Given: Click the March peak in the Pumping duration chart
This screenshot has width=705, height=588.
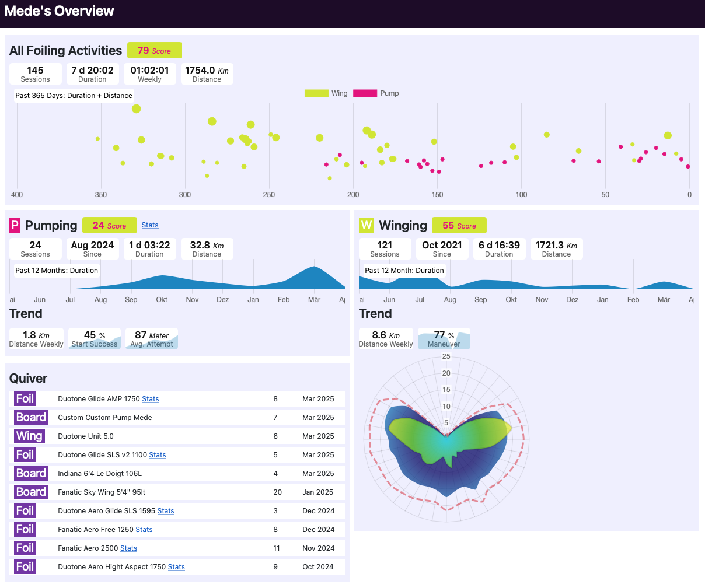Looking at the screenshot, I should (x=315, y=268).
